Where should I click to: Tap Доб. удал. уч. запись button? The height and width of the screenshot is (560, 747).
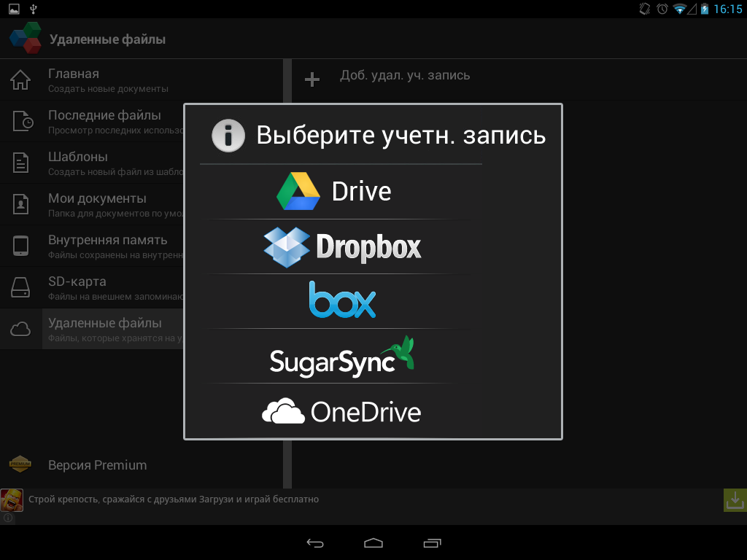tap(405, 75)
